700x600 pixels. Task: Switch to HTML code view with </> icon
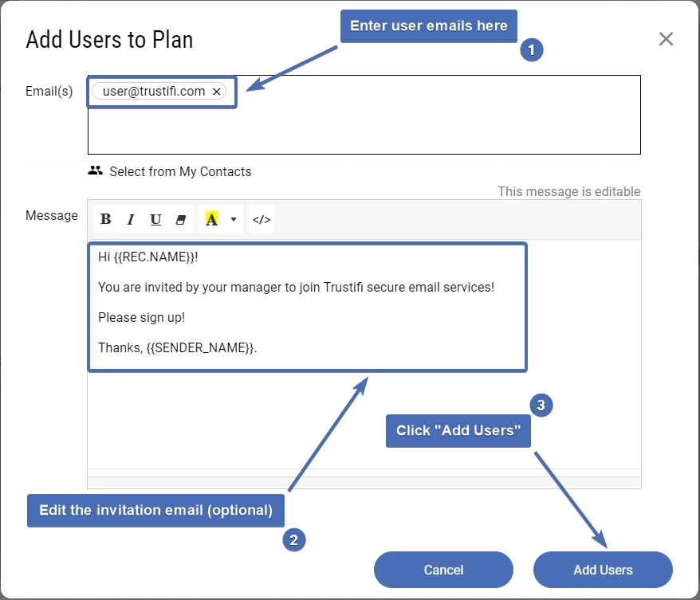tap(261, 219)
